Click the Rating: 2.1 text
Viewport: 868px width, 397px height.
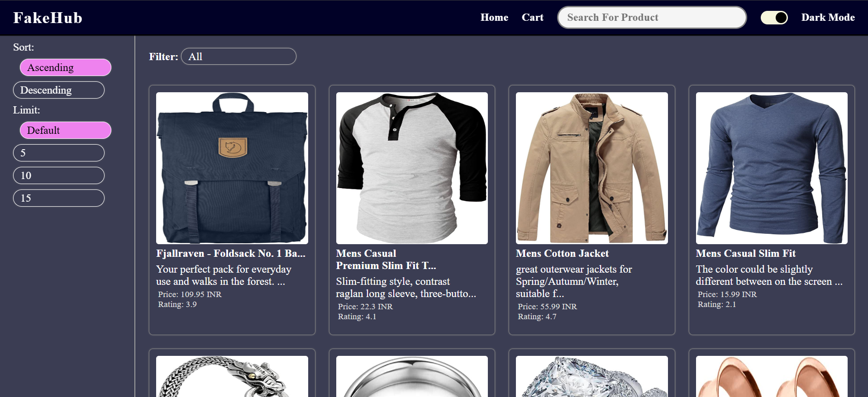pyautogui.click(x=717, y=305)
